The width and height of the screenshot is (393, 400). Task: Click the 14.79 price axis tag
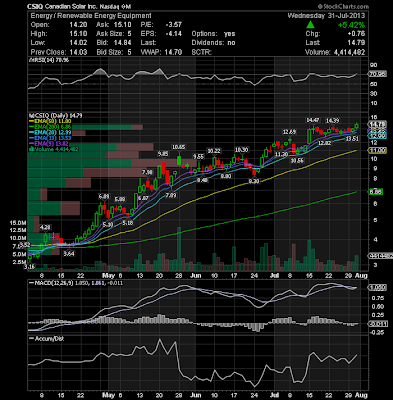coord(377,124)
